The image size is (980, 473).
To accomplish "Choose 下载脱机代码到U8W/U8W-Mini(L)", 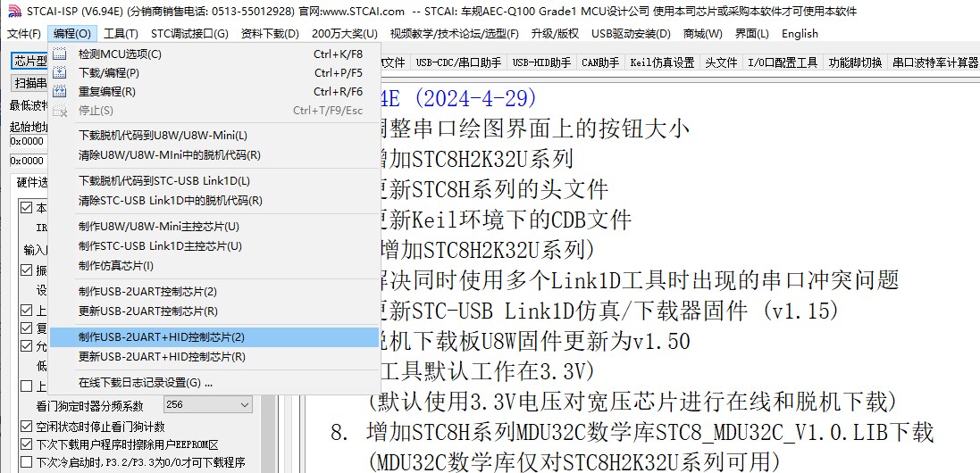I will click(x=214, y=136).
